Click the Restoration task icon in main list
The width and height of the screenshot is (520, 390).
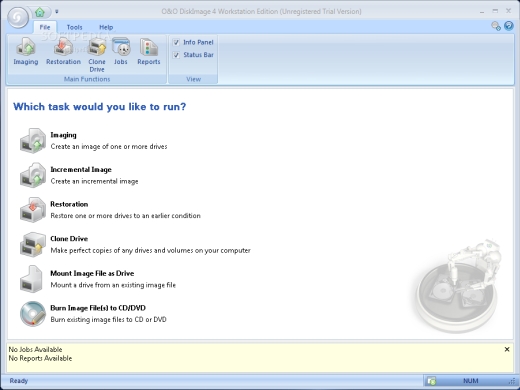33,210
